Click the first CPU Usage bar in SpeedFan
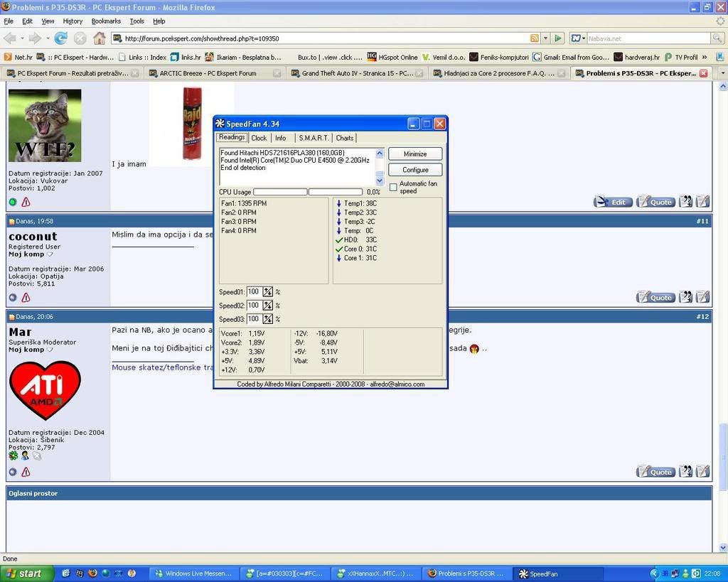 click(280, 192)
